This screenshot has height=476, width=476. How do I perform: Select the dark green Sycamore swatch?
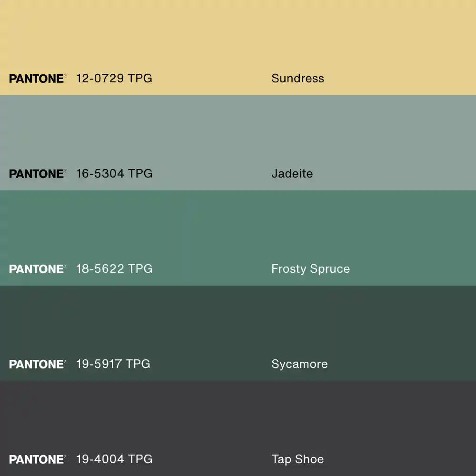click(x=238, y=324)
